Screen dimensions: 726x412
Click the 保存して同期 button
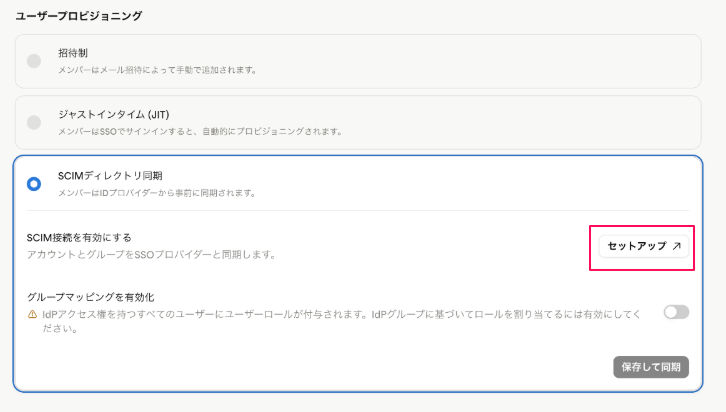(651, 367)
